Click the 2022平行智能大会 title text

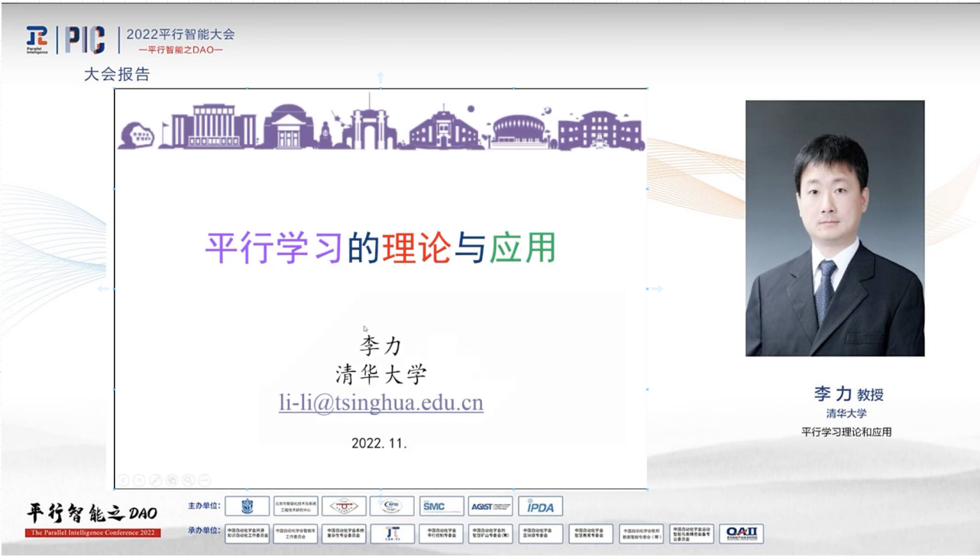tap(180, 34)
